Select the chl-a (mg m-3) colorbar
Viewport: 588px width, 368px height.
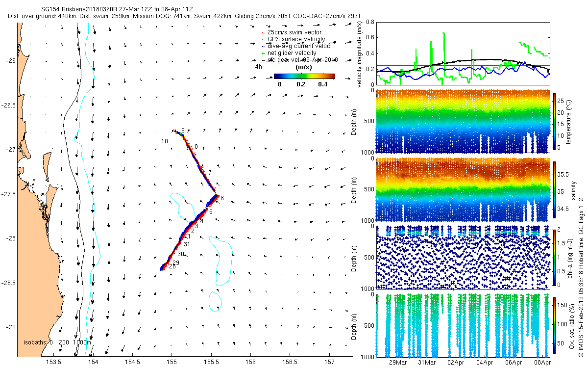tap(555, 258)
